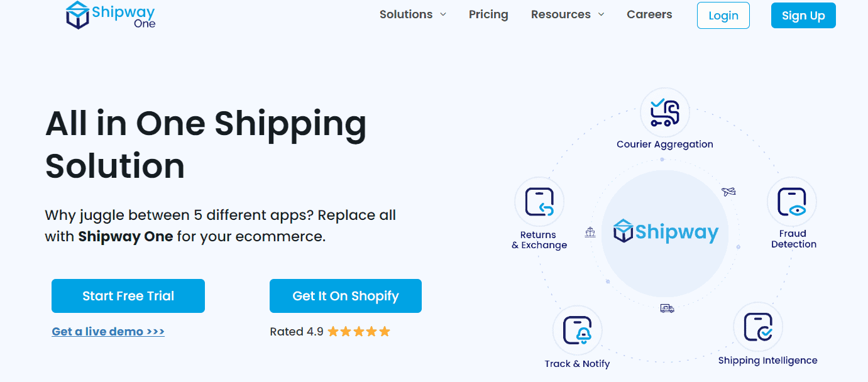Click Get It On Shopify button
868x382 pixels.
pos(346,296)
